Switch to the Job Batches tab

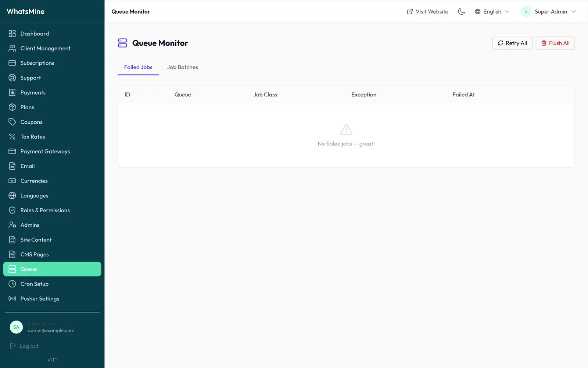183,67
